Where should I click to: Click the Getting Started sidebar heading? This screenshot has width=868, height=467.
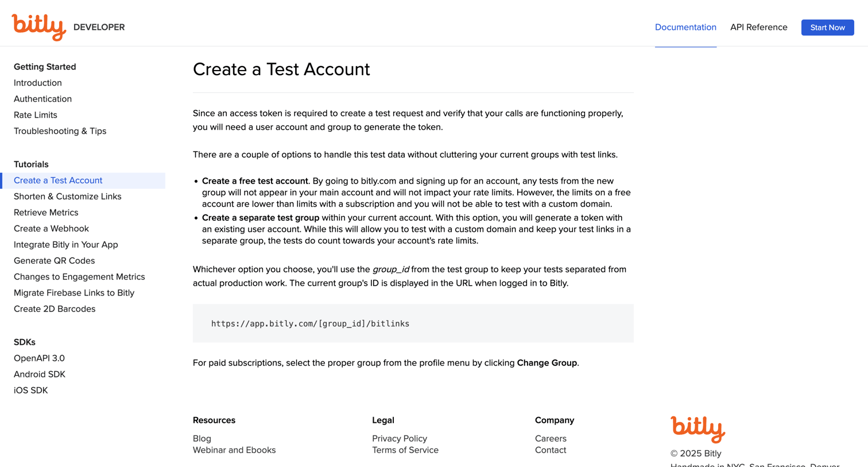[45, 67]
